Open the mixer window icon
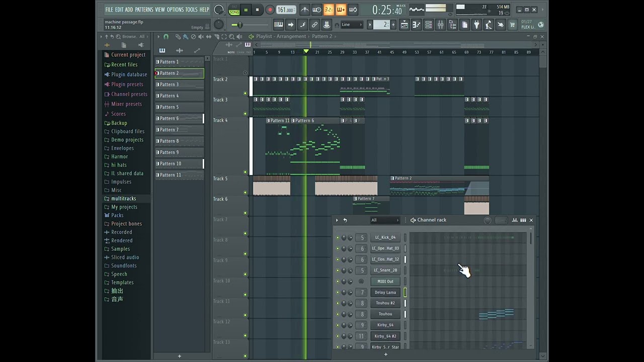This screenshot has width=644, height=362. (x=440, y=25)
